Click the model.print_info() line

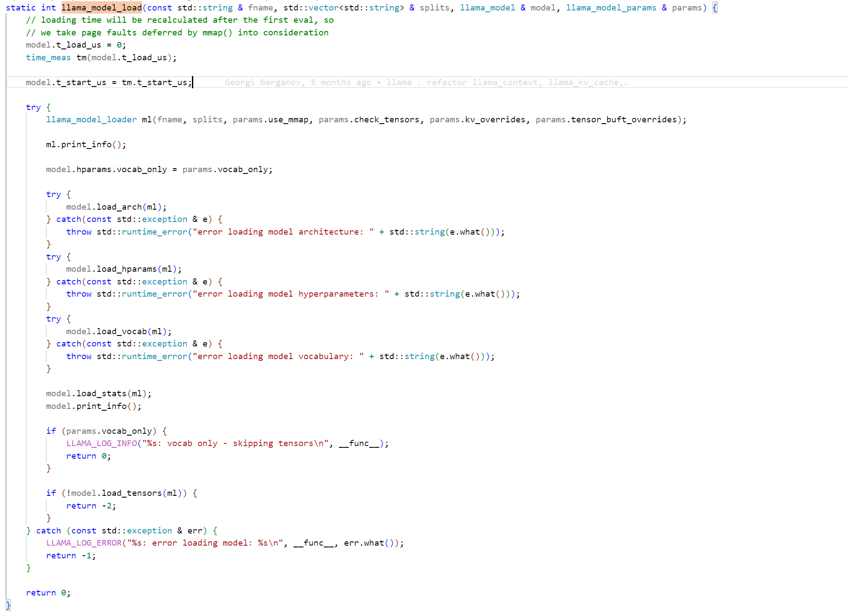[94, 406]
